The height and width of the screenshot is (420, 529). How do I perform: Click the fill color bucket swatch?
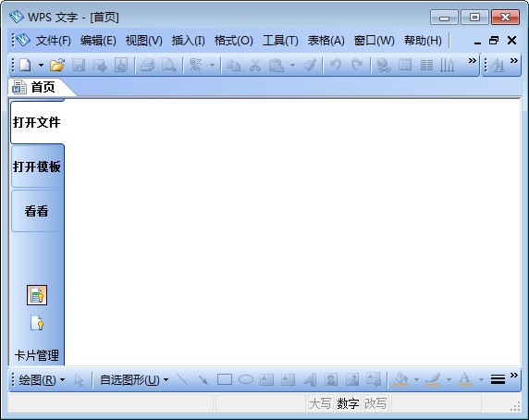[401, 379]
